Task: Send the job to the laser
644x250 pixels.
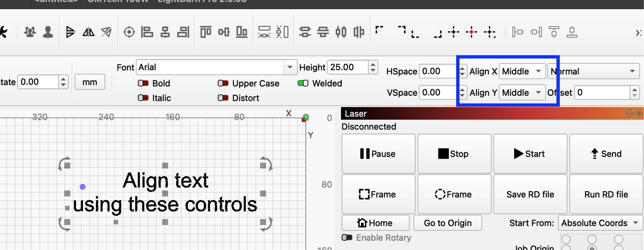Action: 606,154
